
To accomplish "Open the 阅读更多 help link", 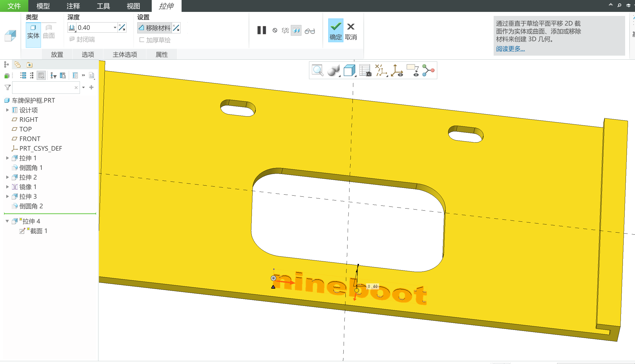I will (510, 49).
